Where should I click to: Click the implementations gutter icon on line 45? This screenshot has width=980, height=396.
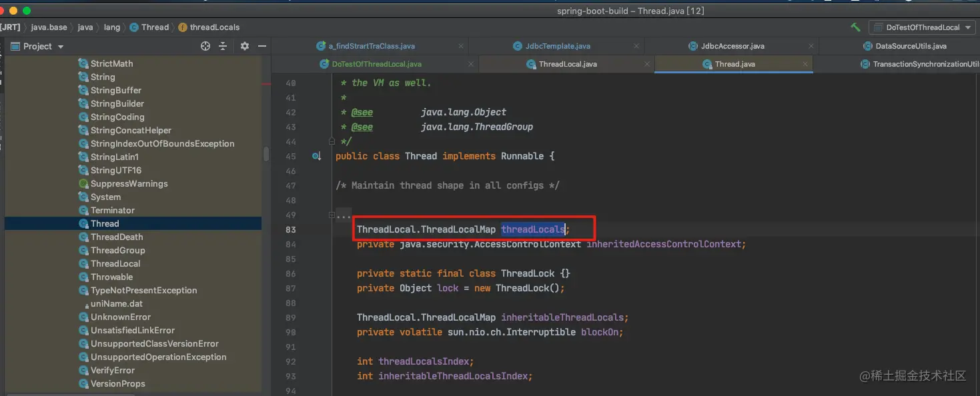[316, 156]
